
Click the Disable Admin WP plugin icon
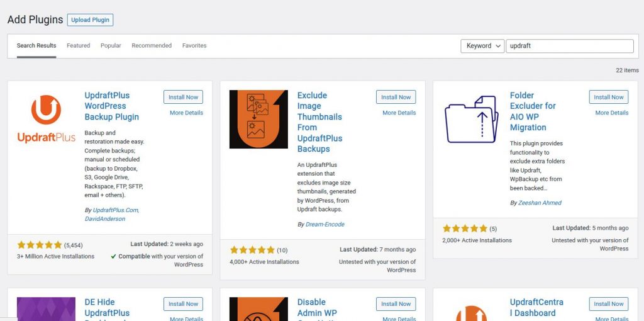click(x=258, y=308)
